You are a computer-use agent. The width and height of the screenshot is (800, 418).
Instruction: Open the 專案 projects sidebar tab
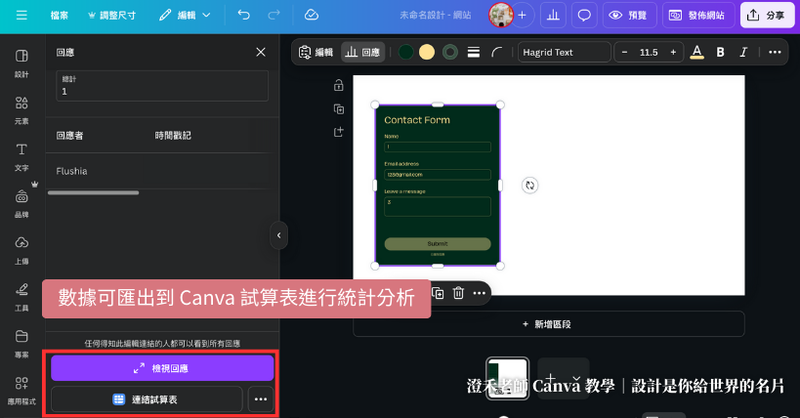click(21, 344)
